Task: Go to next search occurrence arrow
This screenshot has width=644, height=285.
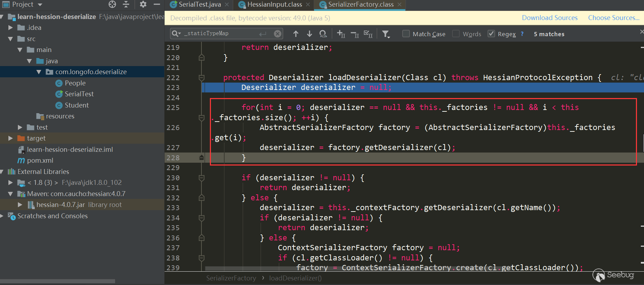Action: [x=310, y=34]
